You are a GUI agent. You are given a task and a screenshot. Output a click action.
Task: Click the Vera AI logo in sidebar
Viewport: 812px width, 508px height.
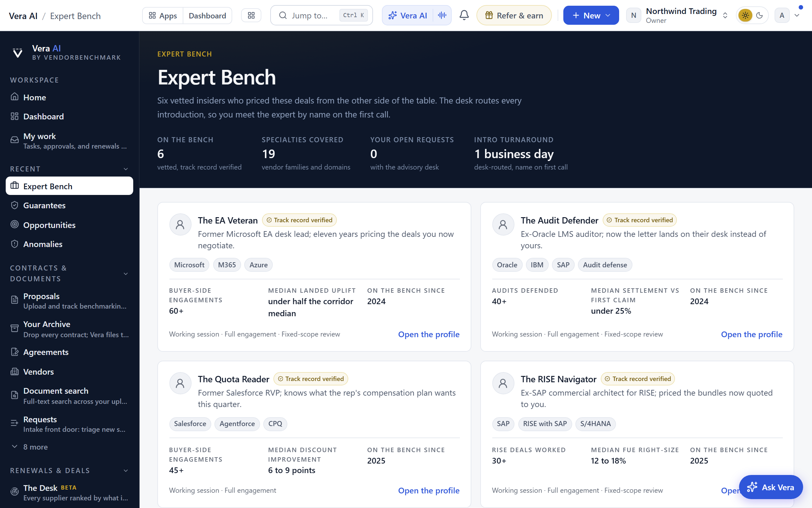pyautogui.click(x=17, y=53)
